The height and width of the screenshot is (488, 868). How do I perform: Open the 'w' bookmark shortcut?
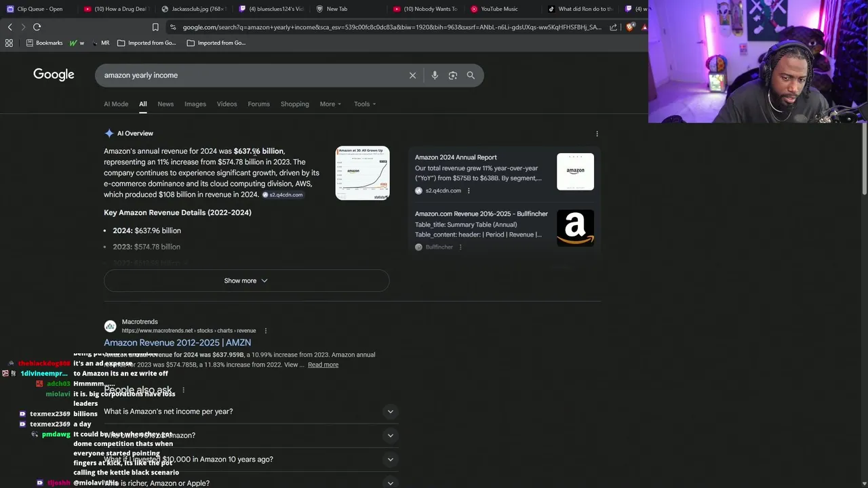click(77, 43)
